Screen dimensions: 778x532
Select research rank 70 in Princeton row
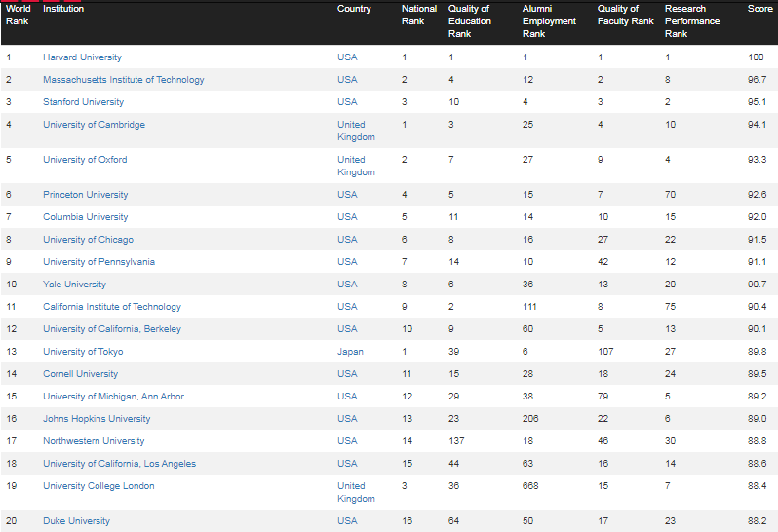[x=670, y=194]
